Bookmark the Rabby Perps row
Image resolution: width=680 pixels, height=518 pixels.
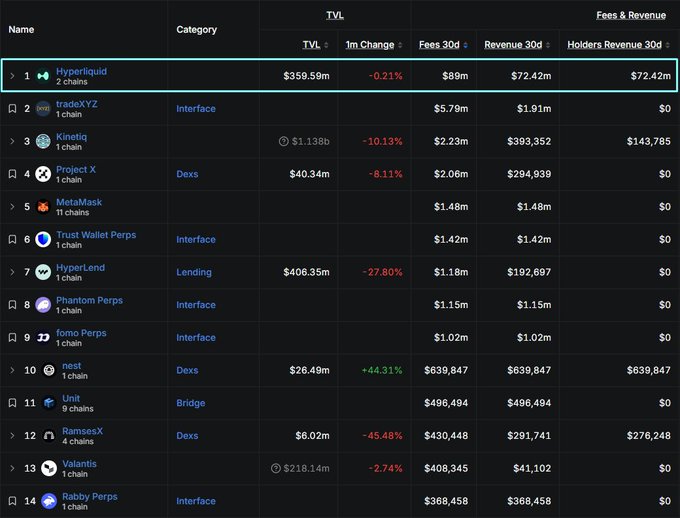point(13,501)
